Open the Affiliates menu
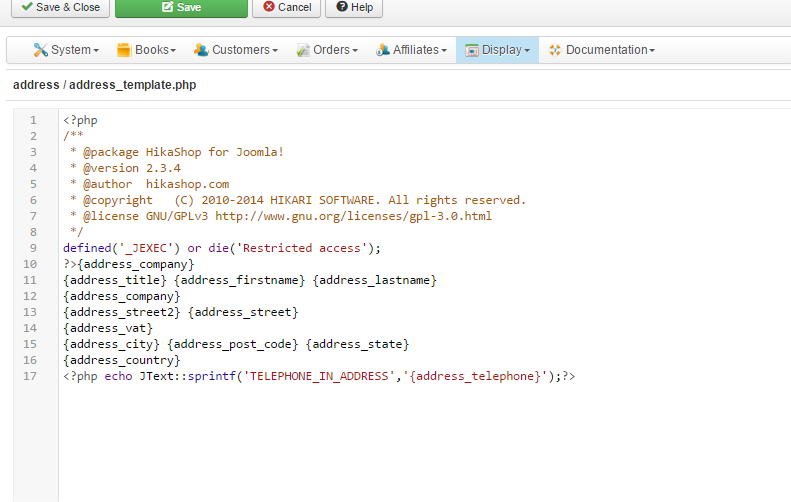 415,50
